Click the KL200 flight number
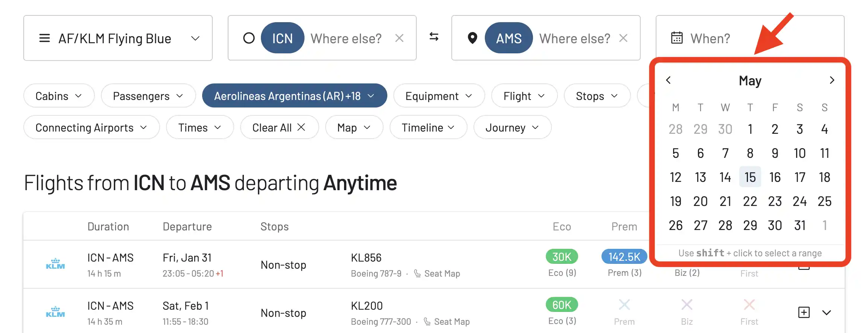The width and height of the screenshot is (868, 333). (367, 306)
